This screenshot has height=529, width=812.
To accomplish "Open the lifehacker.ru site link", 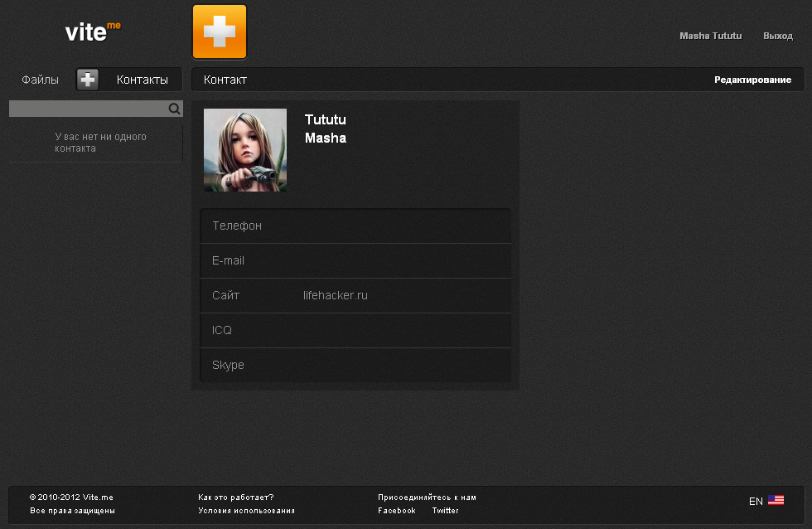I will 335,296.
